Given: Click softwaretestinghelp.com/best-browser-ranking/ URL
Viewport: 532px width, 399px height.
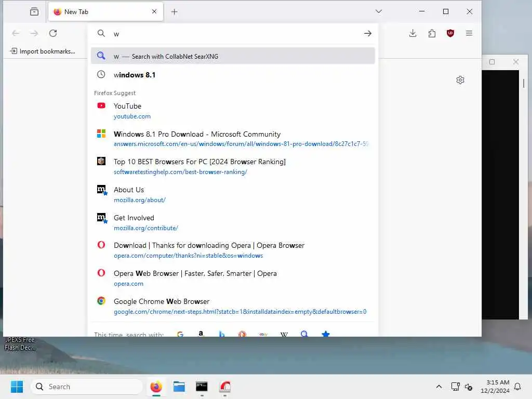Looking at the screenshot, I should (180, 172).
